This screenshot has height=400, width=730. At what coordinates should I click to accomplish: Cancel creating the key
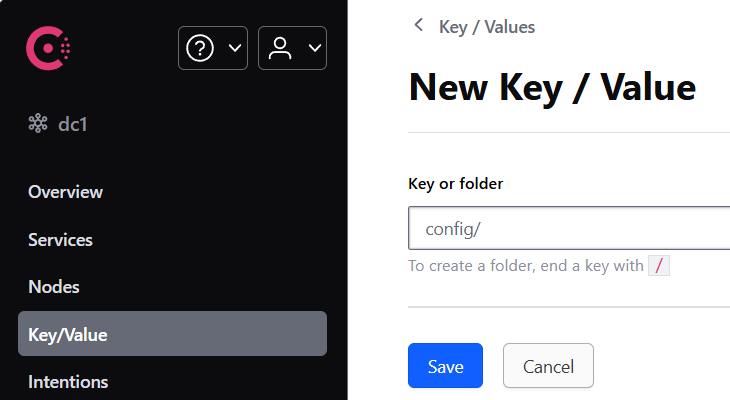click(x=548, y=366)
